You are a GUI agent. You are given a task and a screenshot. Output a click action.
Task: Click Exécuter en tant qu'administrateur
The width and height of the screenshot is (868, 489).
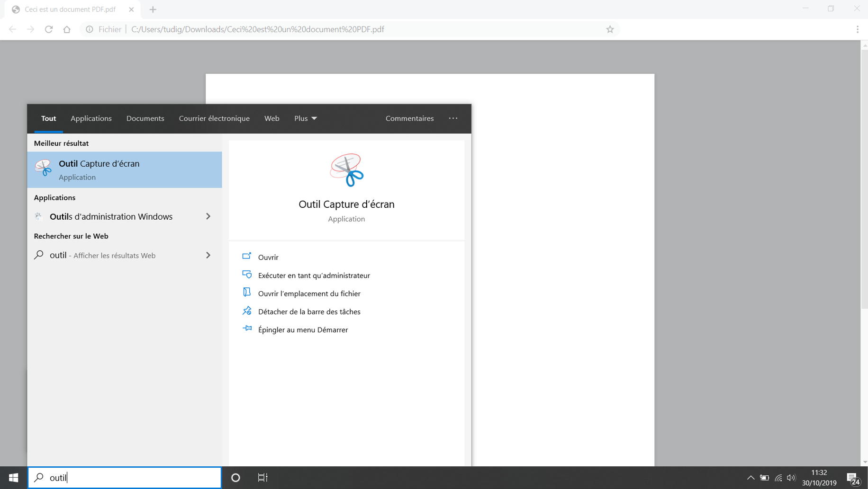pos(314,276)
